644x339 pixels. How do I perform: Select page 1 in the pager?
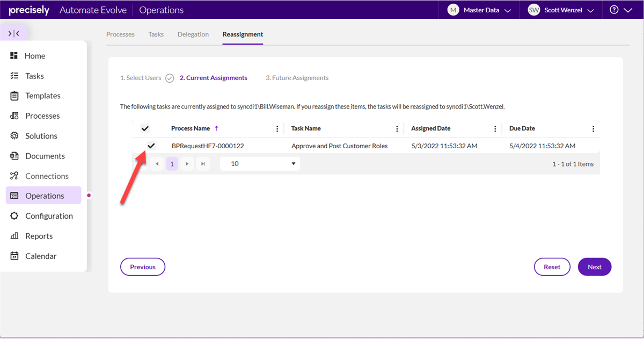coord(172,164)
